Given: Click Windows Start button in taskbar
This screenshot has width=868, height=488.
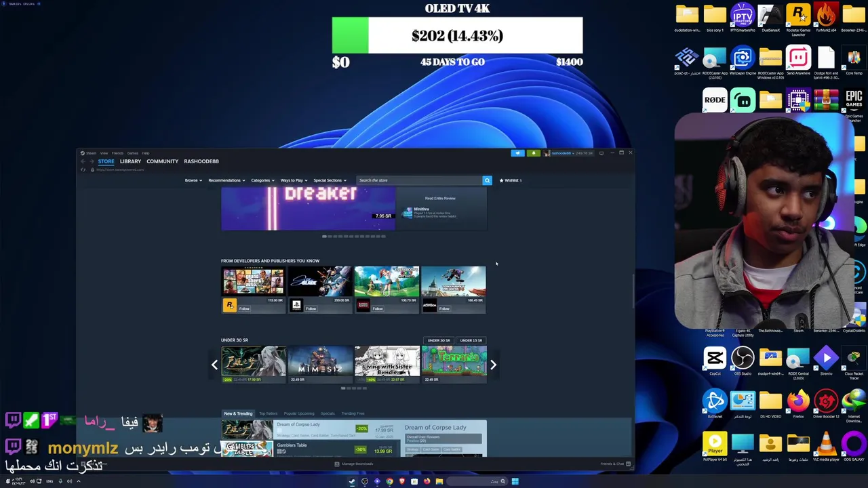Looking at the screenshot, I should [x=515, y=481].
